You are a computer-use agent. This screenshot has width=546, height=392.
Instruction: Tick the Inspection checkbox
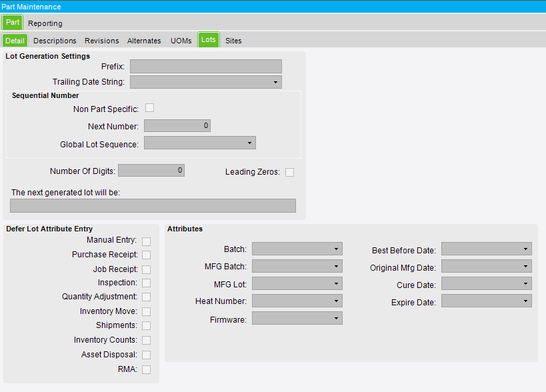pos(147,283)
